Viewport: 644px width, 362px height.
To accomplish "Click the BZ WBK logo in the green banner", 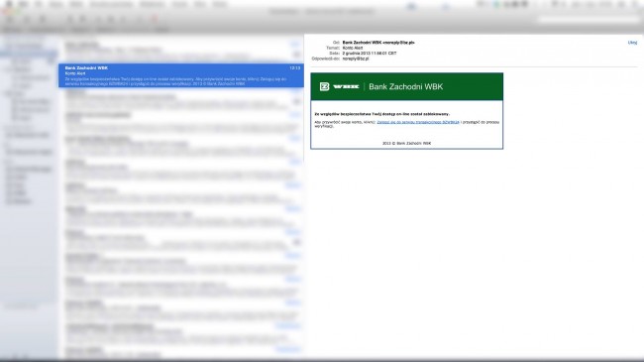I will point(339,86).
